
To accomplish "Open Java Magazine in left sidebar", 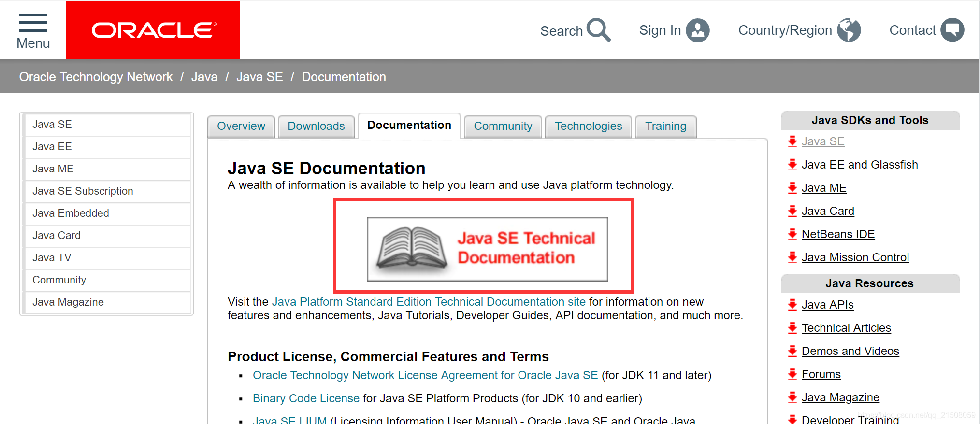I will tap(108, 302).
